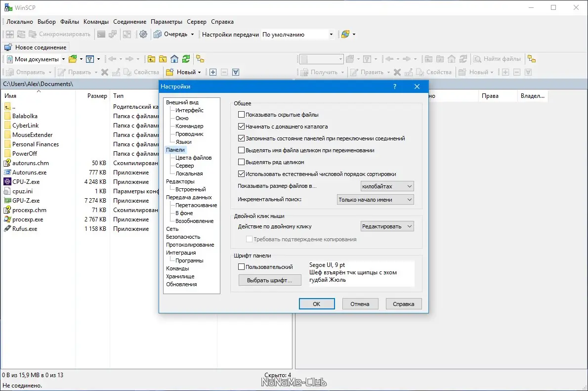The height and width of the screenshot is (391, 588).
Task: Click the local select files plus icon
Action: click(x=213, y=72)
